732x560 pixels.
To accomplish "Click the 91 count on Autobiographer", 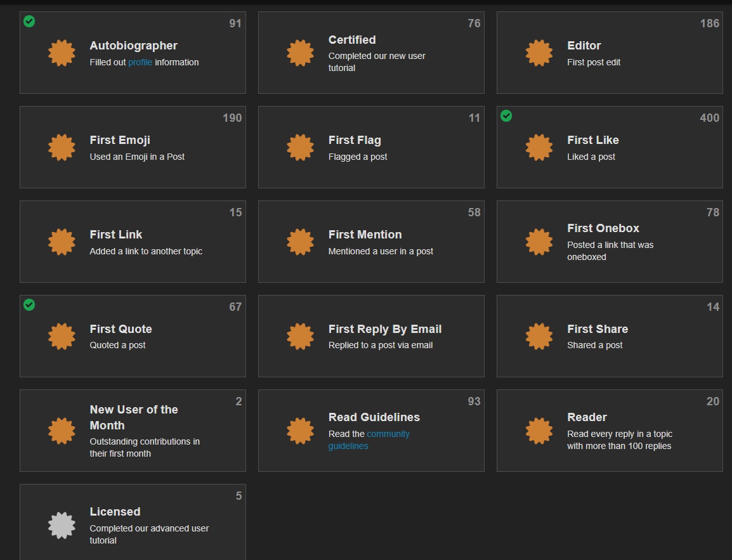I will click(x=235, y=23).
